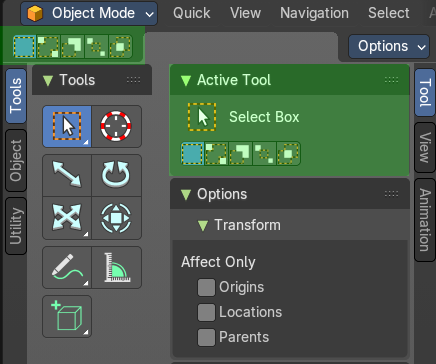The width and height of the screenshot is (436, 364).
Task: Switch to the Object vertical tab
Action: [16, 160]
